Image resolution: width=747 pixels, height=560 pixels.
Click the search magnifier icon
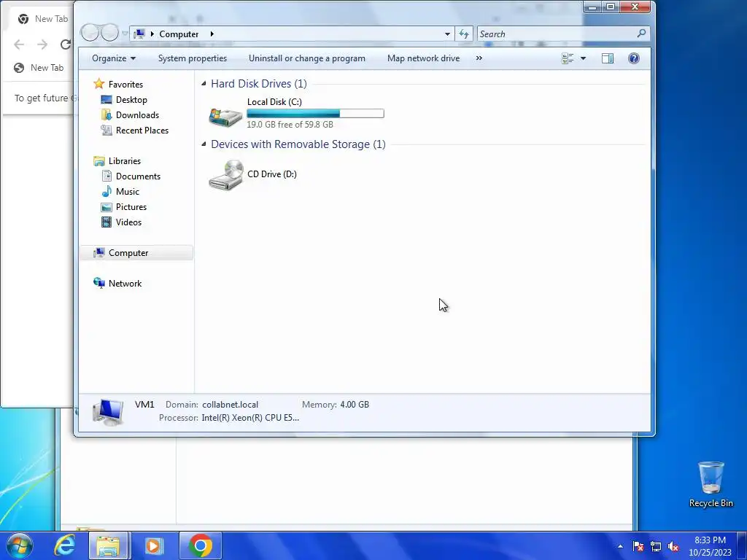pos(641,34)
